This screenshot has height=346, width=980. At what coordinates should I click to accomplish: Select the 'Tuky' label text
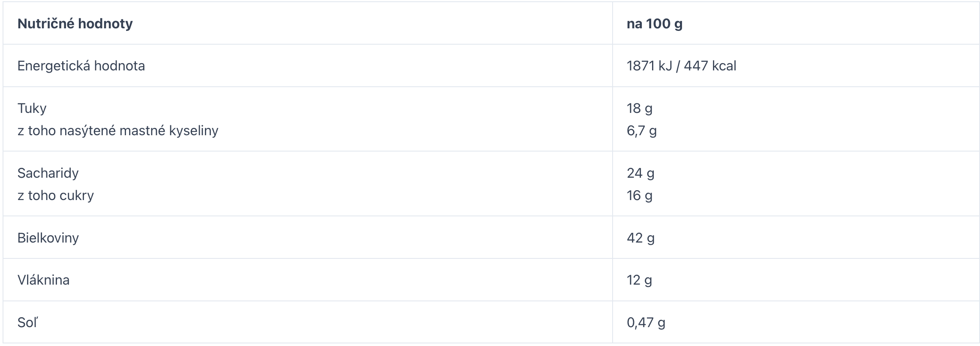click(32, 108)
